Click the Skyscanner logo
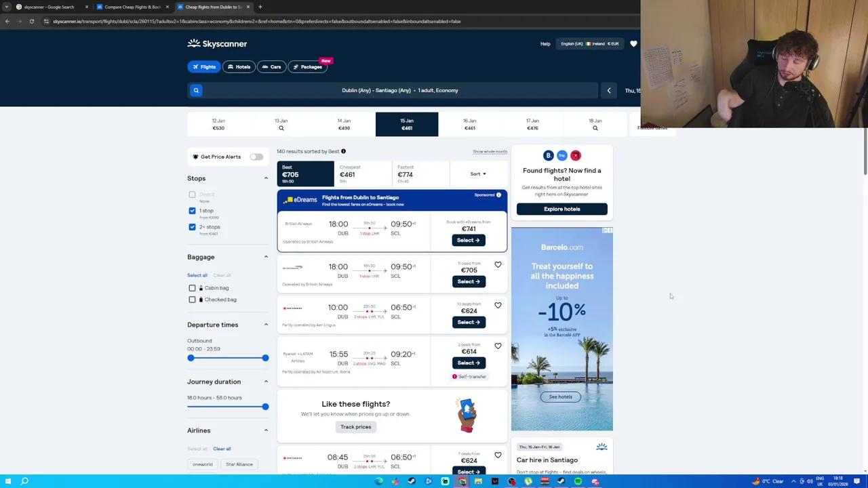This screenshot has width=868, height=488. (217, 43)
